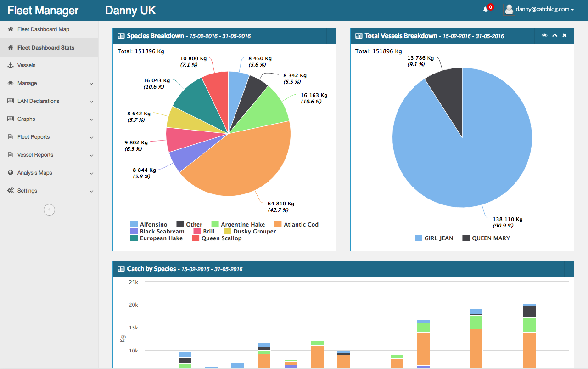Click the anchor icon for Vessels
Image resolution: width=588 pixels, height=369 pixels.
coord(11,65)
